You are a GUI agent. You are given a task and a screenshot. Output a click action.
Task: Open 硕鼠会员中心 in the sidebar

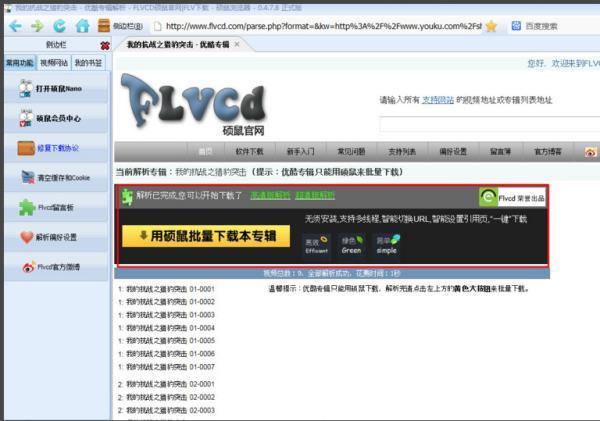pyautogui.click(x=57, y=118)
